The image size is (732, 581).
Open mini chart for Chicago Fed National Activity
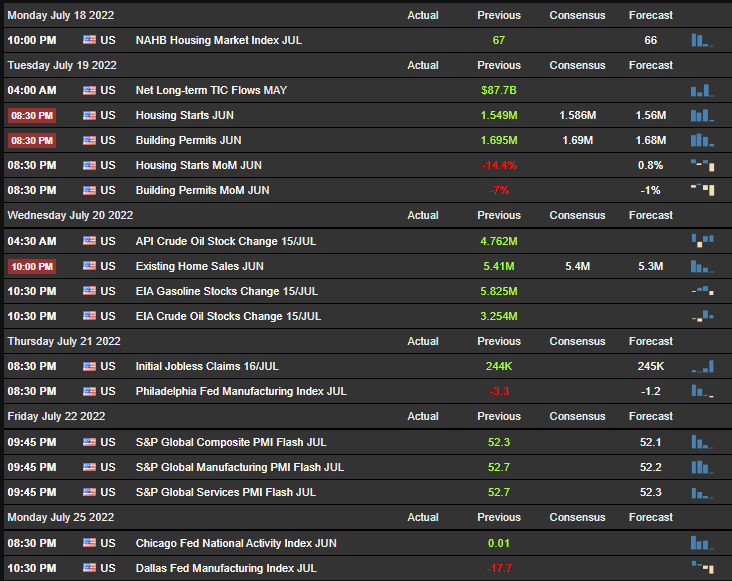coord(702,543)
